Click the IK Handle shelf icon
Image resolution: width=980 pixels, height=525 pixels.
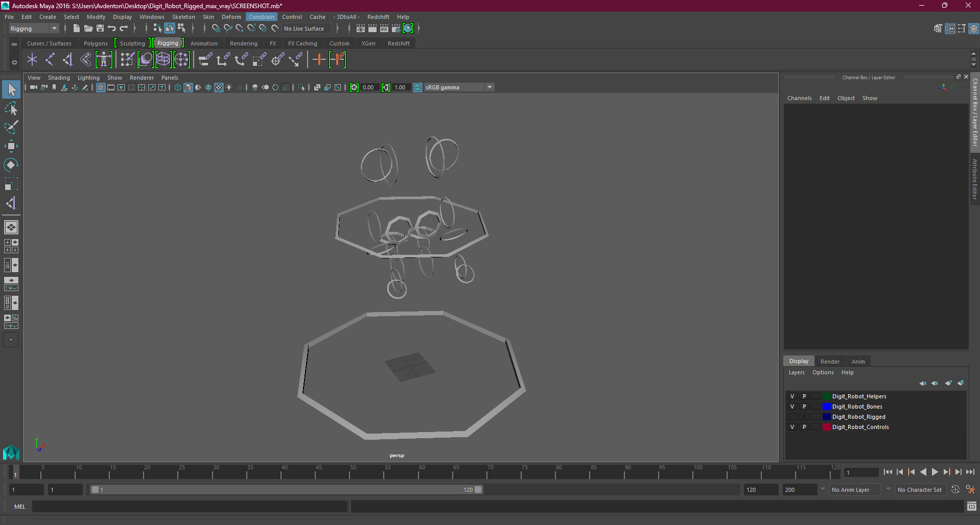coord(68,60)
